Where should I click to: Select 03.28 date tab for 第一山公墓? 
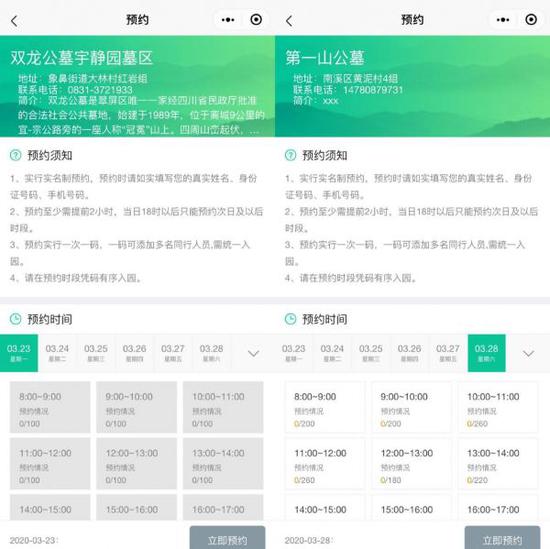click(487, 353)
